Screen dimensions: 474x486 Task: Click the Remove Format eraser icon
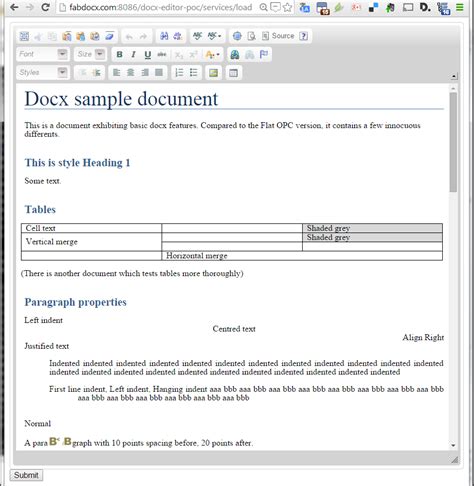[109, 36]
